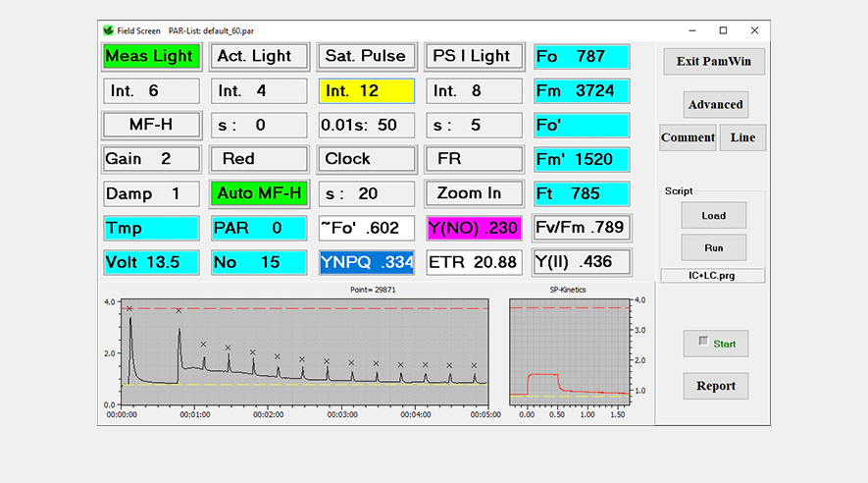The height and width of the screenshot is (483, 868).
Task: Toggle the PS I Light button
Action: pyautogui.click(x=474, y=57)
